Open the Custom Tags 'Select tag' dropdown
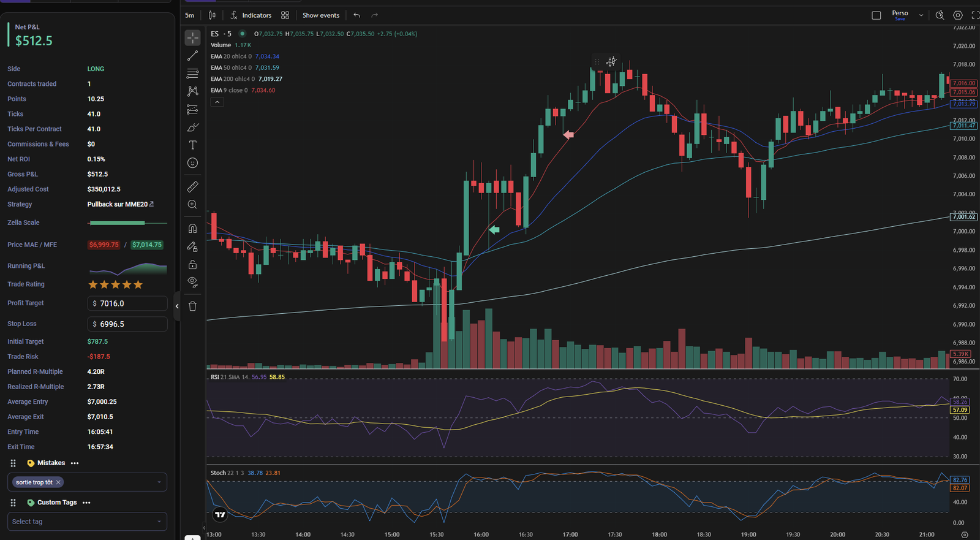The width and height of the screenshot is (980, 540). pyautogui.click(x=87, y=522)
